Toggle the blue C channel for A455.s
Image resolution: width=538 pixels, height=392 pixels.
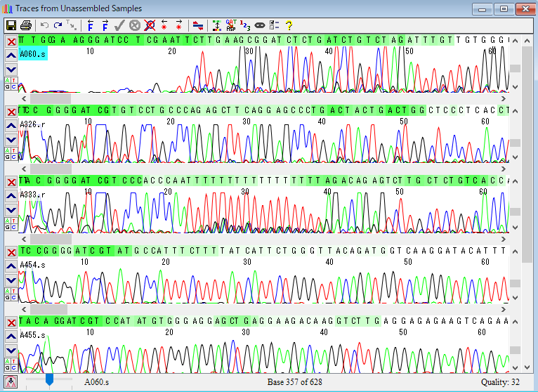pos(14,367)
